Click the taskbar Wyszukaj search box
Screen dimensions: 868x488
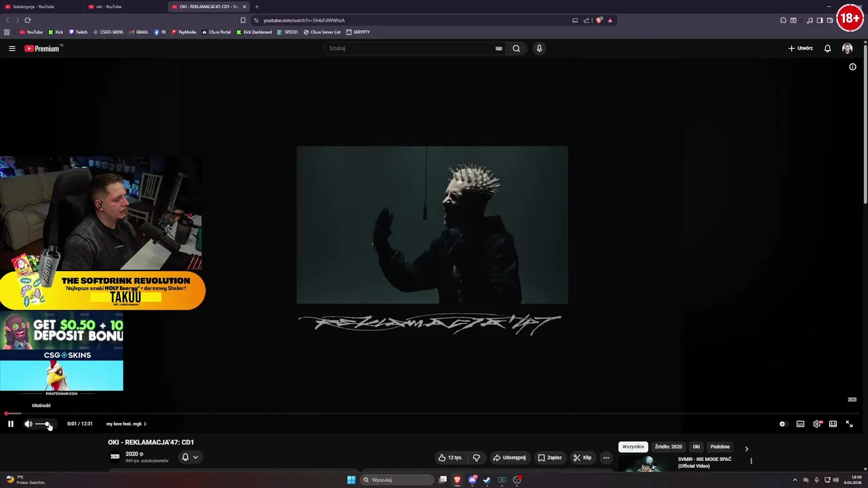click(x=397, y=480)
